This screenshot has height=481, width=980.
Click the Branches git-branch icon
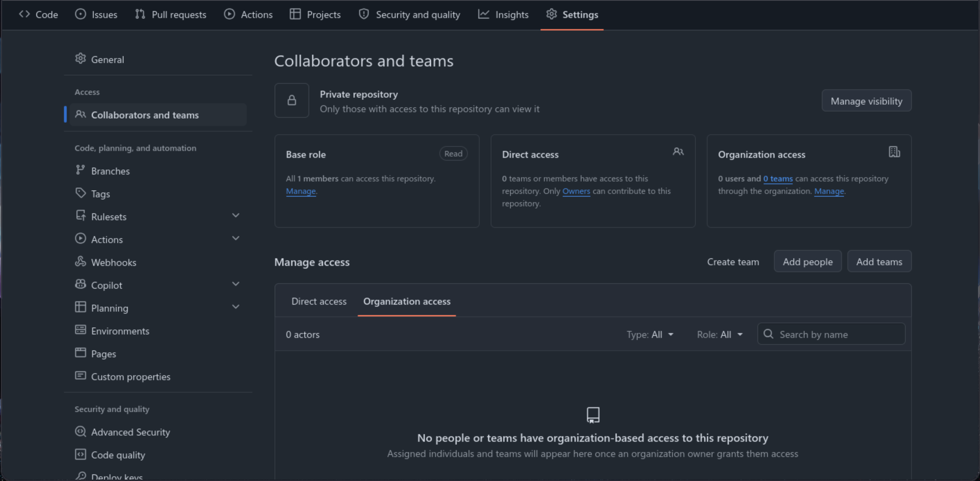[80, 170]
